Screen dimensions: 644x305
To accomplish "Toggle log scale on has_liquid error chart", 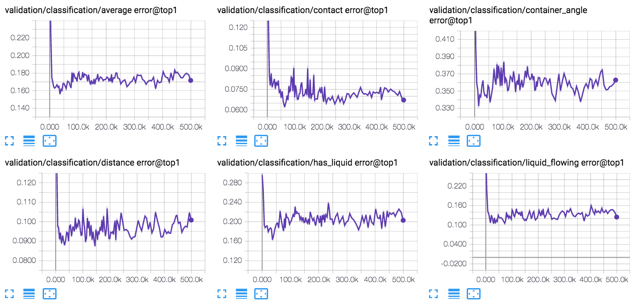I will point(241,293).
